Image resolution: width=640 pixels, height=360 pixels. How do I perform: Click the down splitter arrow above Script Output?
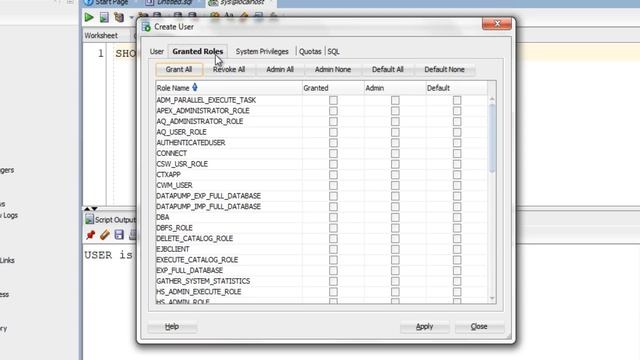coord(94,209)
